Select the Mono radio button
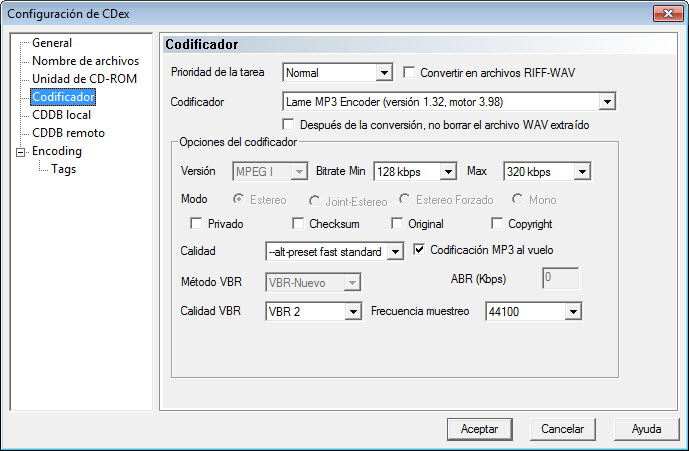 [517, 199]
